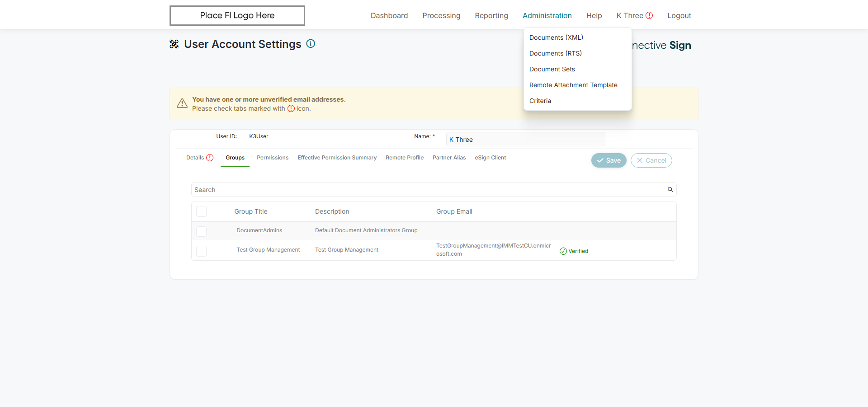Click the search magnifier icon

point(670,190)
